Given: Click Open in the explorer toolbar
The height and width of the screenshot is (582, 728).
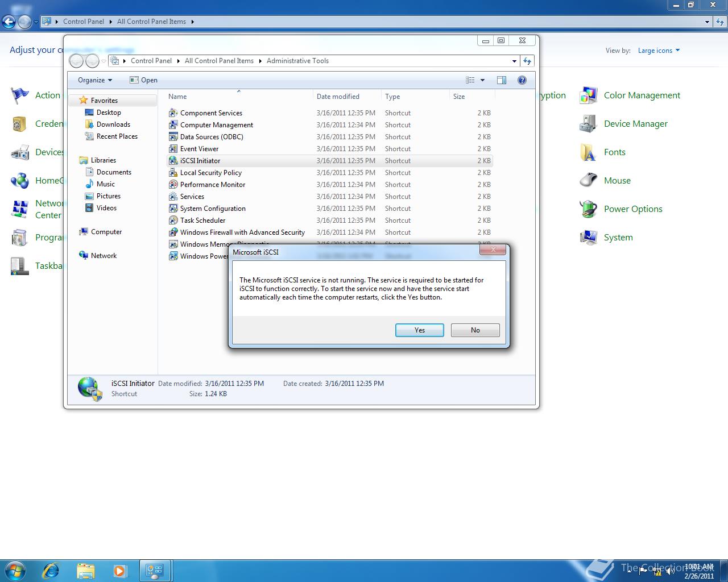Looking at the screenshot, I should click(143, 80).
